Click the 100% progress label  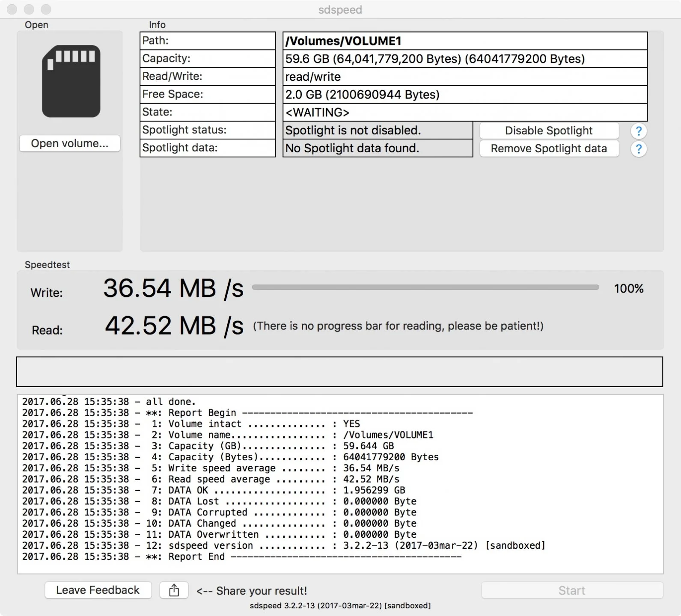coord(629,289)
